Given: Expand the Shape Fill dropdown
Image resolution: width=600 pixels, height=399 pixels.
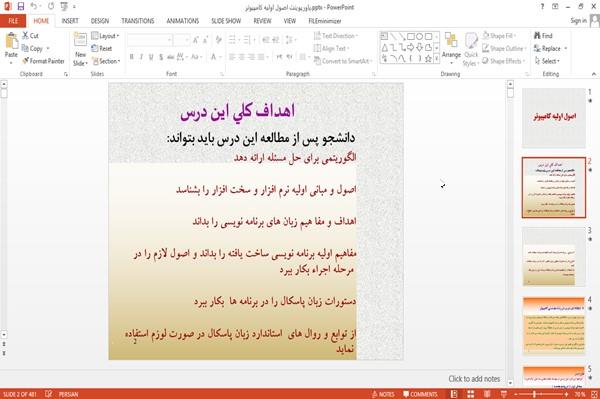Looking at the screenshot, I should tap(499, 36).
